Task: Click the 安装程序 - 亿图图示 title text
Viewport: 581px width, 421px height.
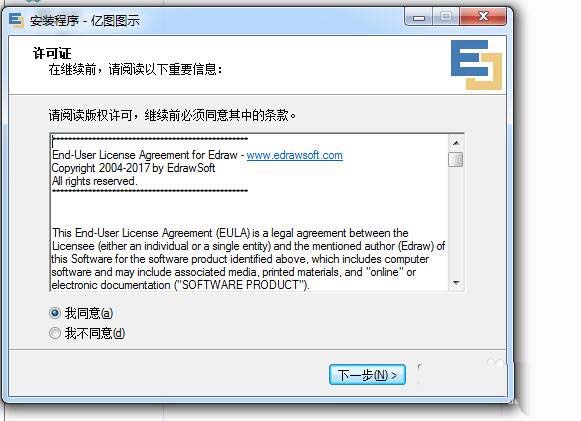Action: coord(84,20)
